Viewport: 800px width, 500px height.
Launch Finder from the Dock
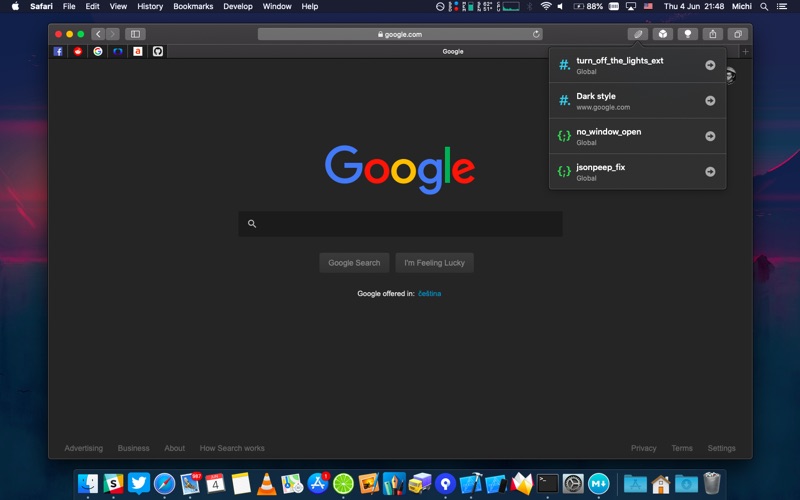(x=88, y=483)
